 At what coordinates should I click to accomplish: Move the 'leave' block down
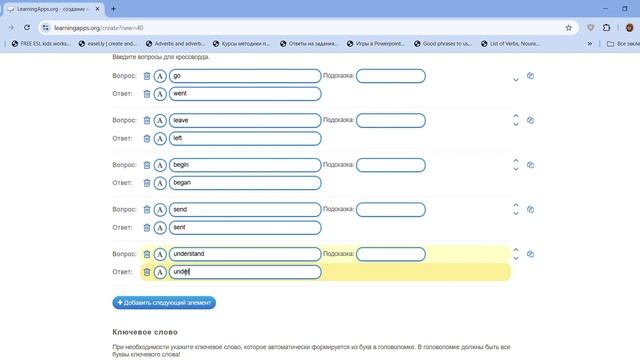point(516,124)
